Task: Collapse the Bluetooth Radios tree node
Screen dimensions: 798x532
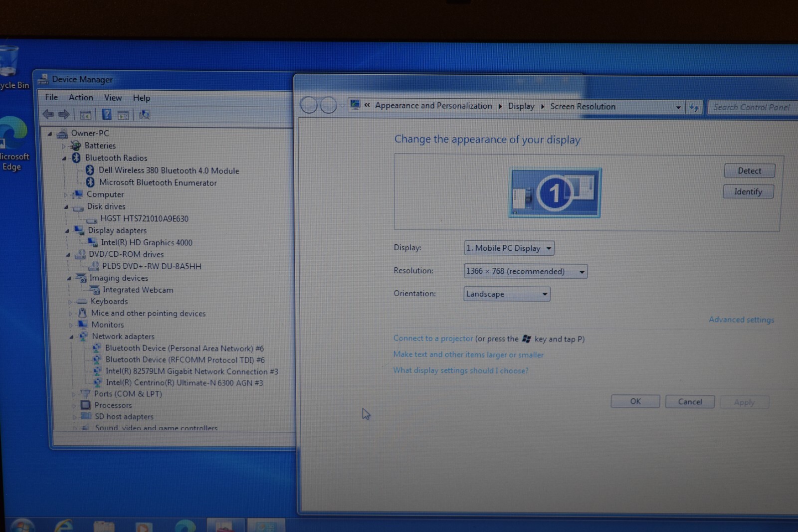Action: [x=64, y=158]
